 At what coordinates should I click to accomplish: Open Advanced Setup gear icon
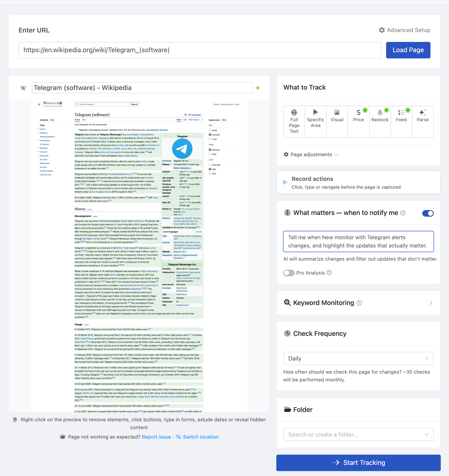[382, 30]
